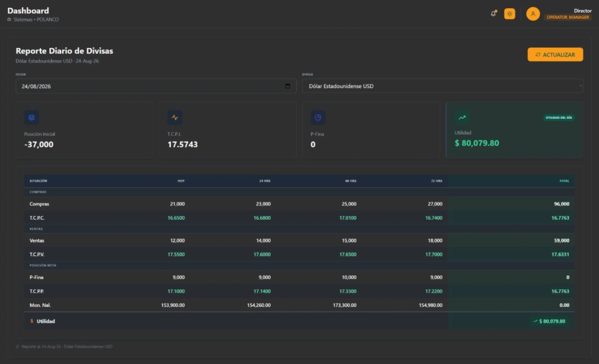Screen dimensions: 599x364
Task: Click the SITUACIÓN column header
Action: coord(38,181)
